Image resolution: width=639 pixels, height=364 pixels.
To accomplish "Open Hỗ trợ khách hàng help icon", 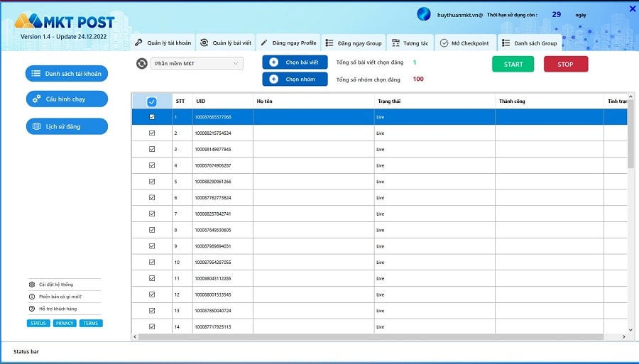I will pos(32,309).
